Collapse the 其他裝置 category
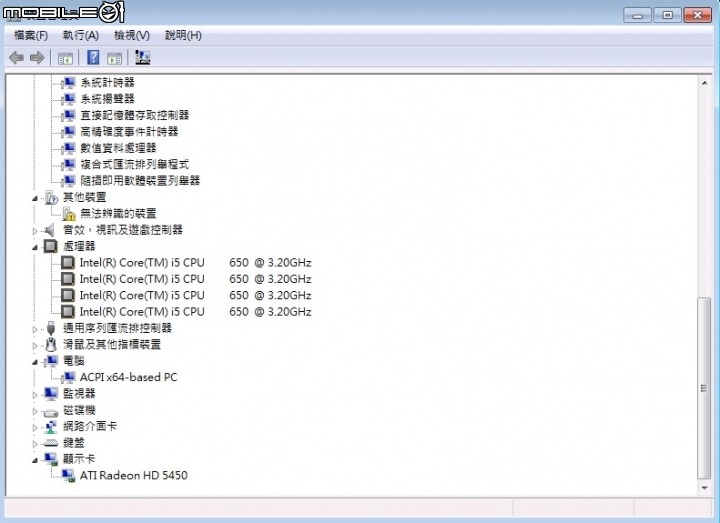 tap(35, 198)
